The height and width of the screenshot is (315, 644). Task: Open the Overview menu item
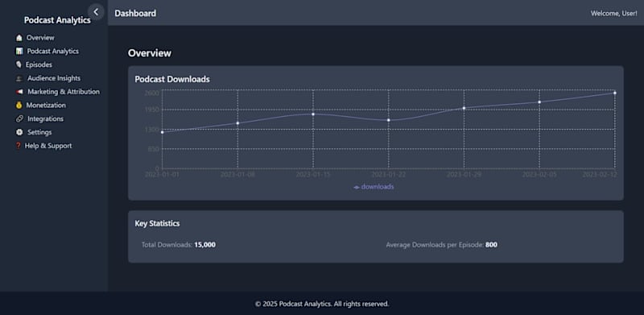[x=40, y=38]
